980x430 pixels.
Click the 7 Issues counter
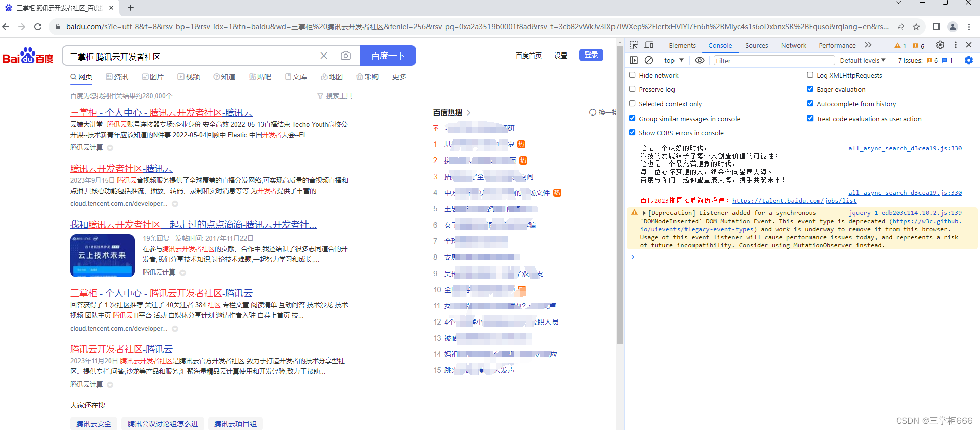click(x=925, y=60)
